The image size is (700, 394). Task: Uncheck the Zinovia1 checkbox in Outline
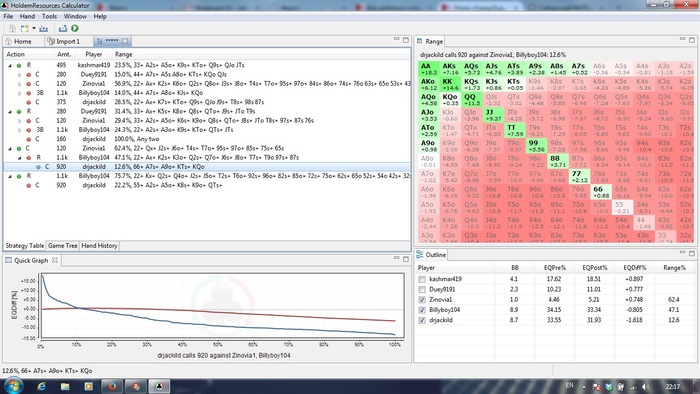tap(422, 300)
